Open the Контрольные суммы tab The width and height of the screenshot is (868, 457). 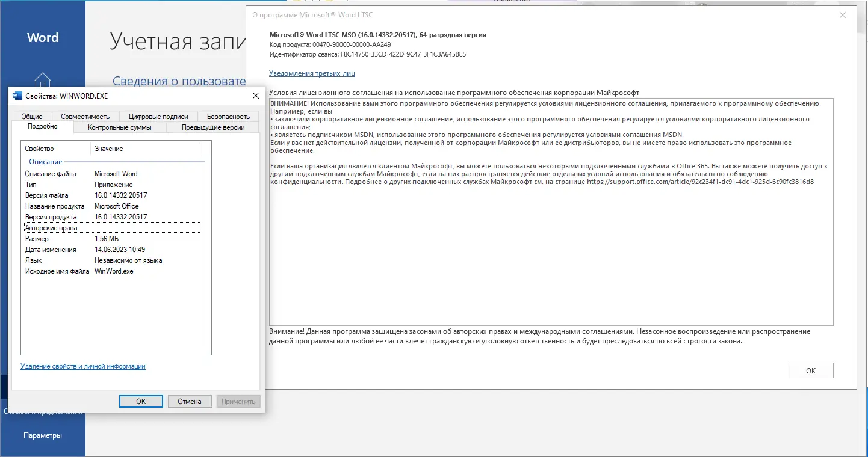[x=119, y=127]
